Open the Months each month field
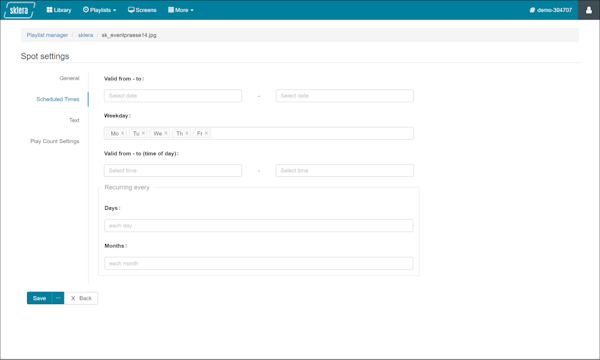Image resolution: width=600 pixels, height=360 pixels. (259, 263)
